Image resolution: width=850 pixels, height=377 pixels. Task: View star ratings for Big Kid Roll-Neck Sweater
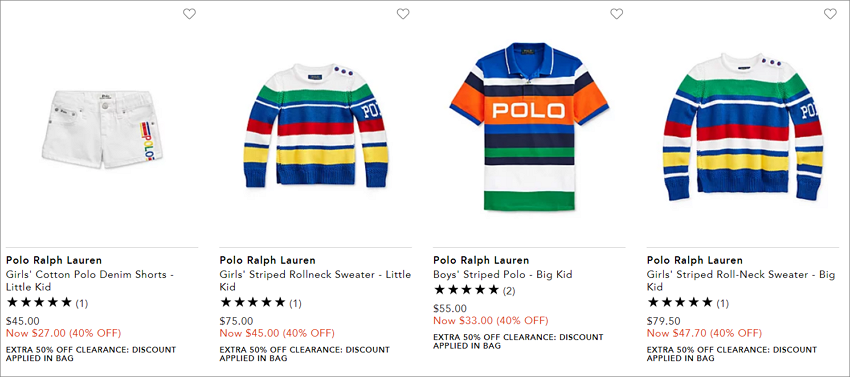687,303
